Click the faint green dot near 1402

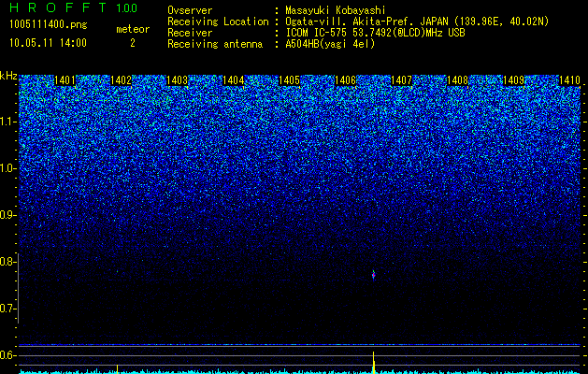pos(118,271)
